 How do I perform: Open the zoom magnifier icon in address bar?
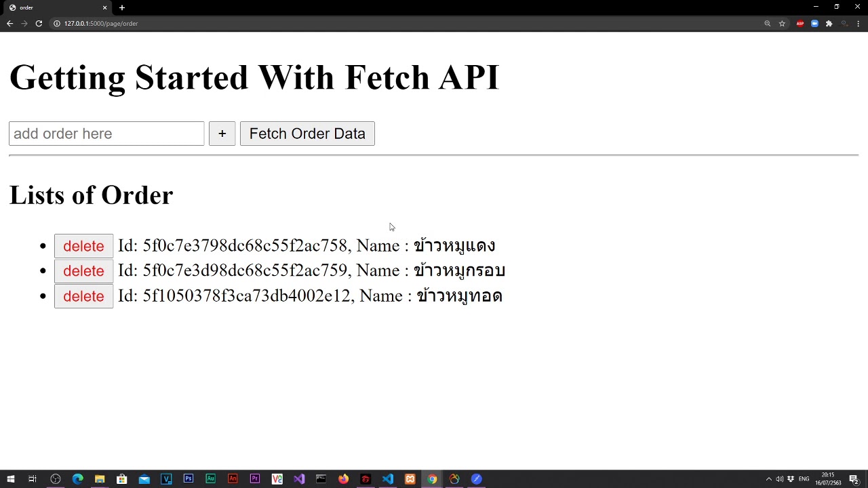(x=768, y=23)
